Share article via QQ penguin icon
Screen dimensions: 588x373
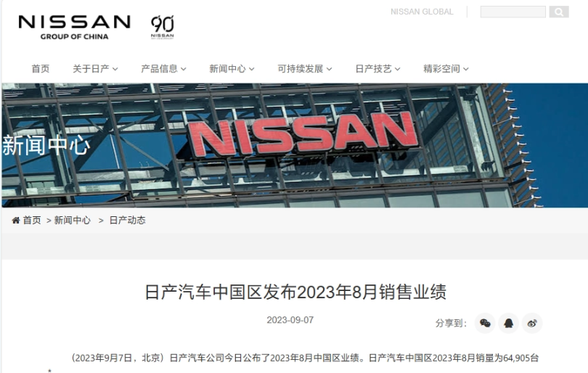508,323
